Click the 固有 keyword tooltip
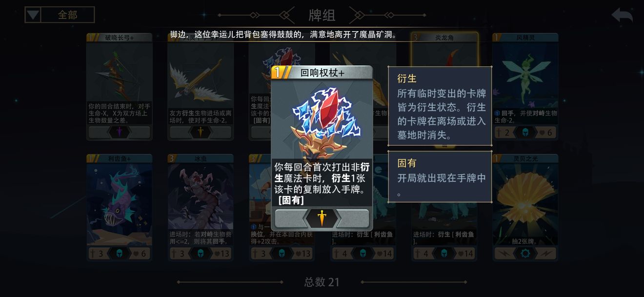Screen dimensions: 644x297 (x=440, y=177)
